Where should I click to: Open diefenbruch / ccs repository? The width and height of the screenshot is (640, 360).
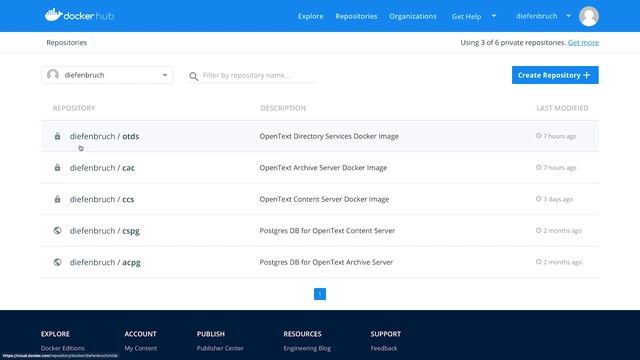(x=102, y=199)
